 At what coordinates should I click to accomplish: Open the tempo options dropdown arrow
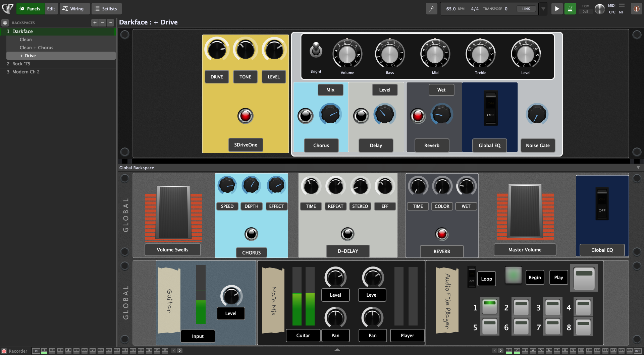(543, 9)
